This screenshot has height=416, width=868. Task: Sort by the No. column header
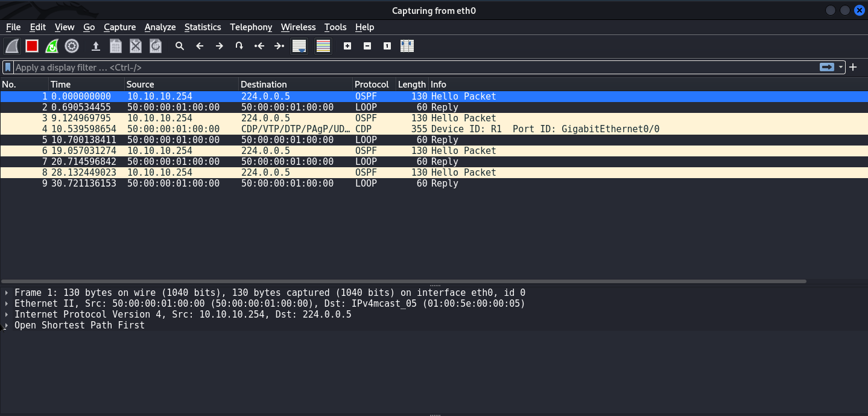[24, 85]
